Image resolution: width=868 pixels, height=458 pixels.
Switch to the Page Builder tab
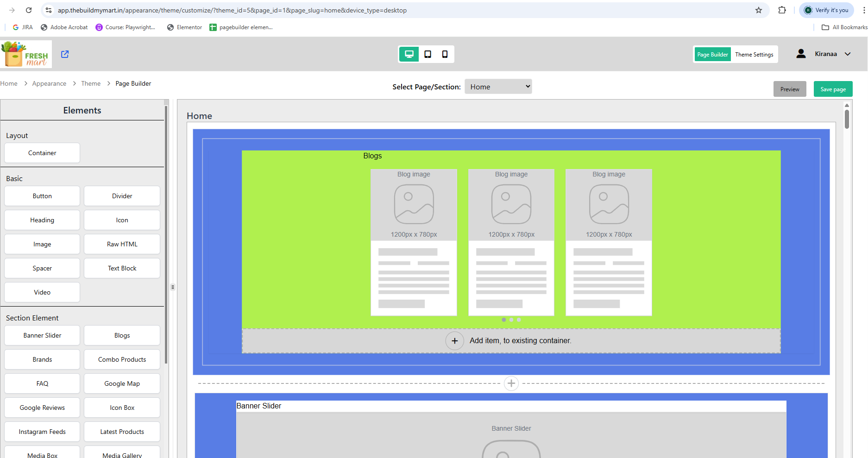pos(712,55)
